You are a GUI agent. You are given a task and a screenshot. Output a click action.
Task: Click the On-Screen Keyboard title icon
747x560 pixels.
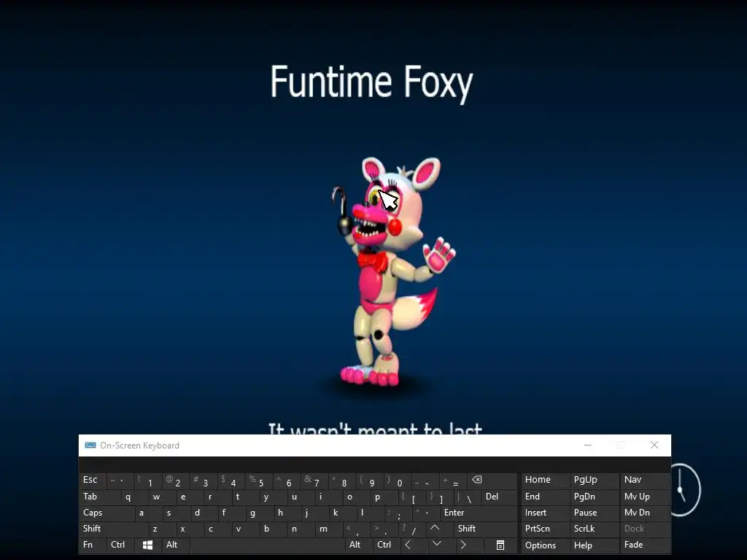pos(90,446)
